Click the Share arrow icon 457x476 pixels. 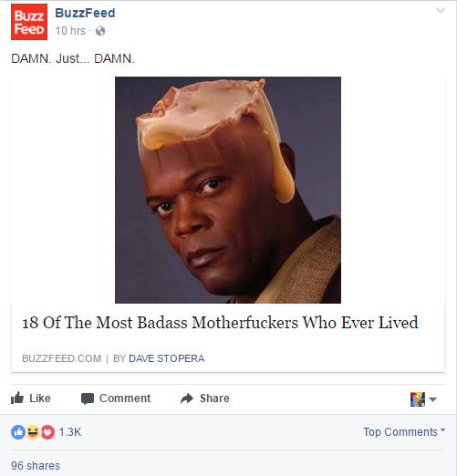[187, 398]
